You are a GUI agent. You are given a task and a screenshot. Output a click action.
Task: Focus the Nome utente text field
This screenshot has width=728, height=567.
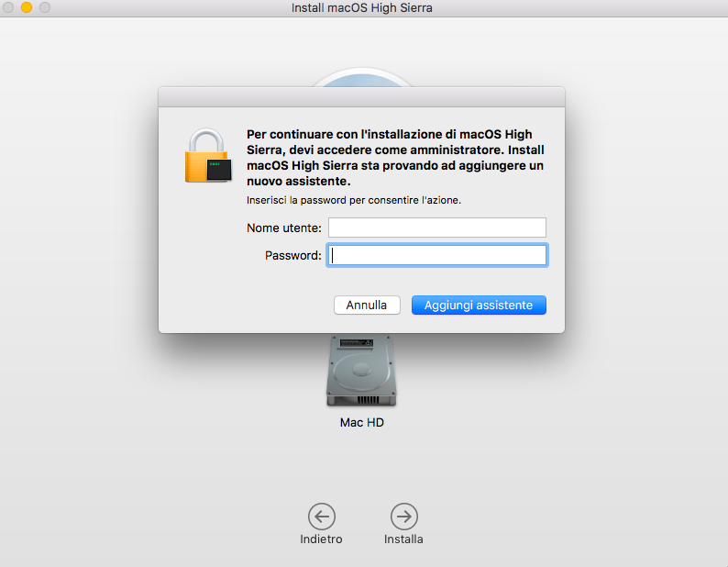click(x=437, y=228)
